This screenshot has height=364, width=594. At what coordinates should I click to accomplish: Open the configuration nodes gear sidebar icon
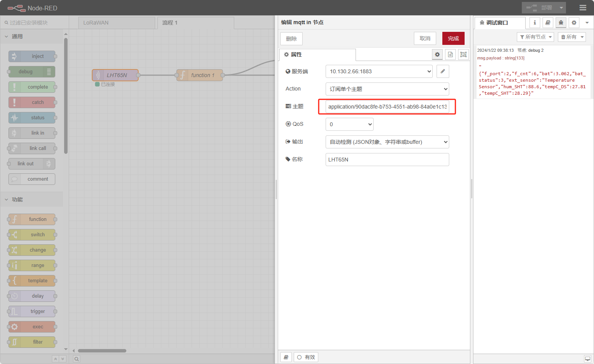pos(574,23)
